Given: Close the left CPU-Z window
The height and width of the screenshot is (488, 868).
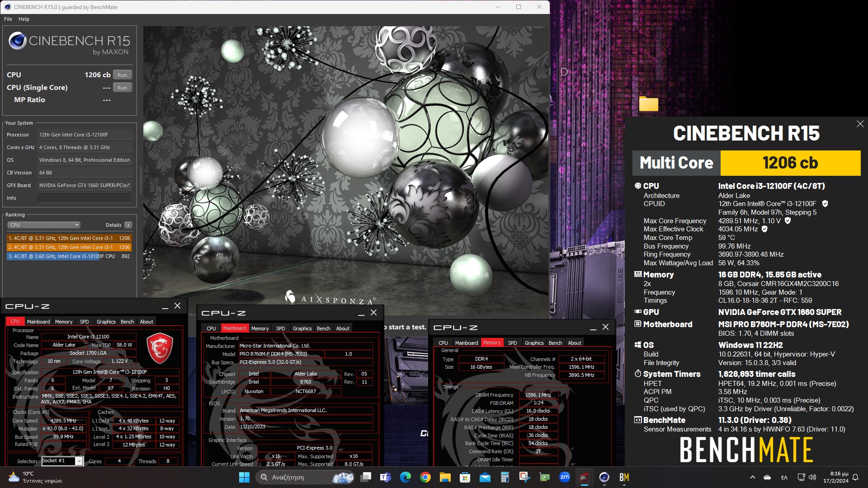Looking at the screenshot, I should [178, 306].
